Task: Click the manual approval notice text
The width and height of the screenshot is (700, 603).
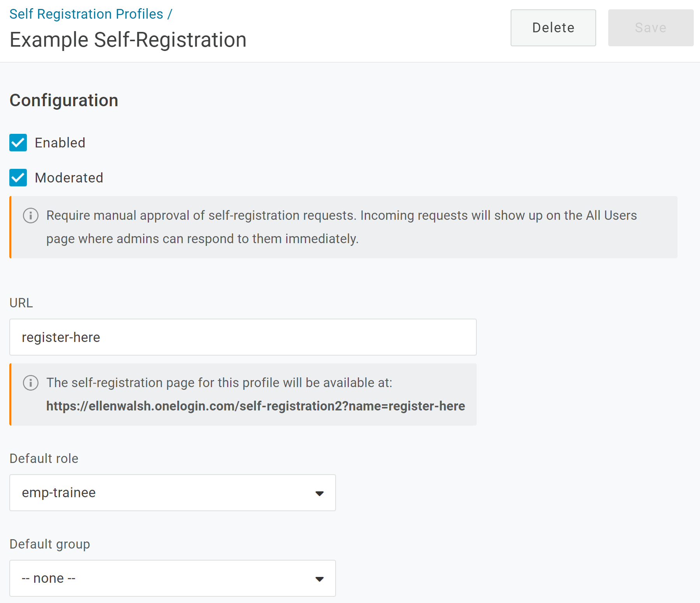Action: point(341,227)
